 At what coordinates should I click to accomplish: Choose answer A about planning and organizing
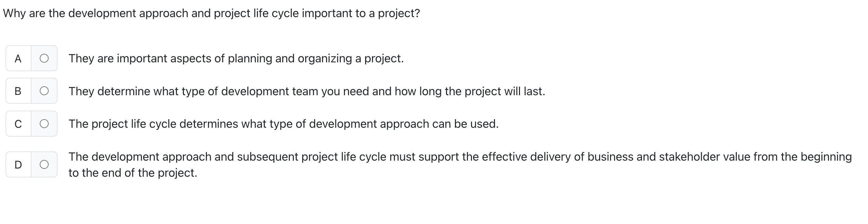pos(44,59)
